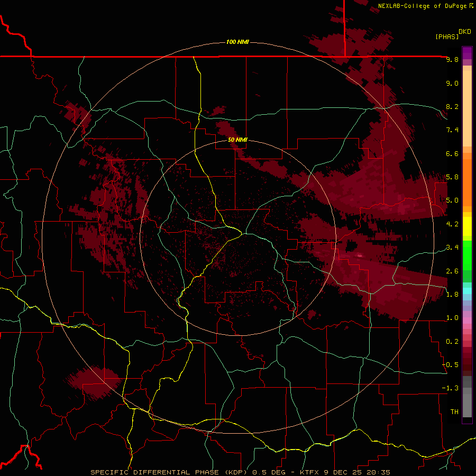Click the 1.0 value on the scale
The height and width of the screenshot is (476, 476).
452,318
